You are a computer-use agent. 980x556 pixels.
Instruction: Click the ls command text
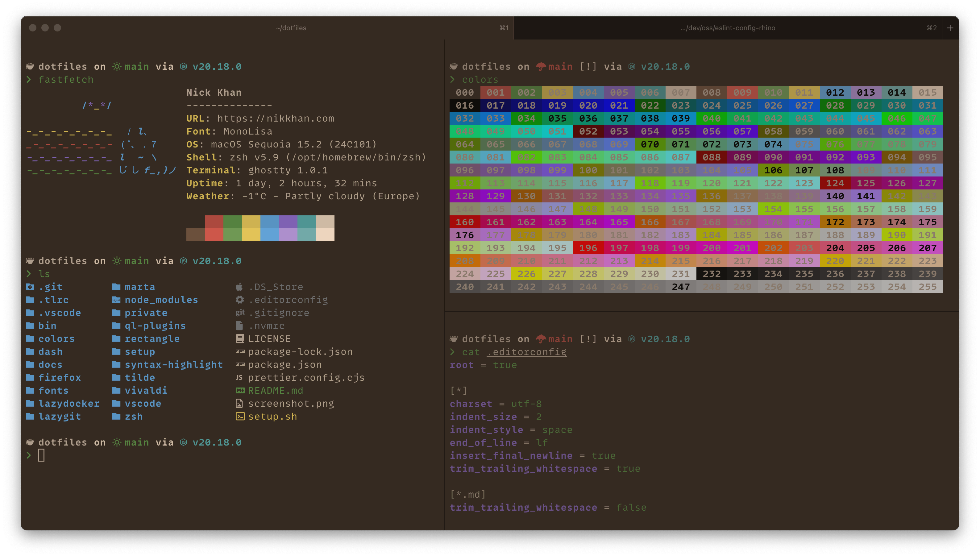(44, 274)
